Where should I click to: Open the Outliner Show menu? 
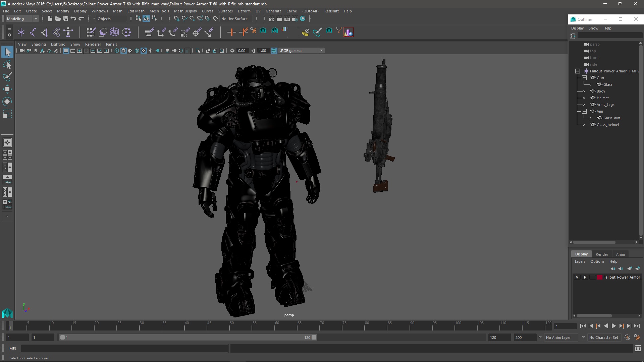point(593,28)
